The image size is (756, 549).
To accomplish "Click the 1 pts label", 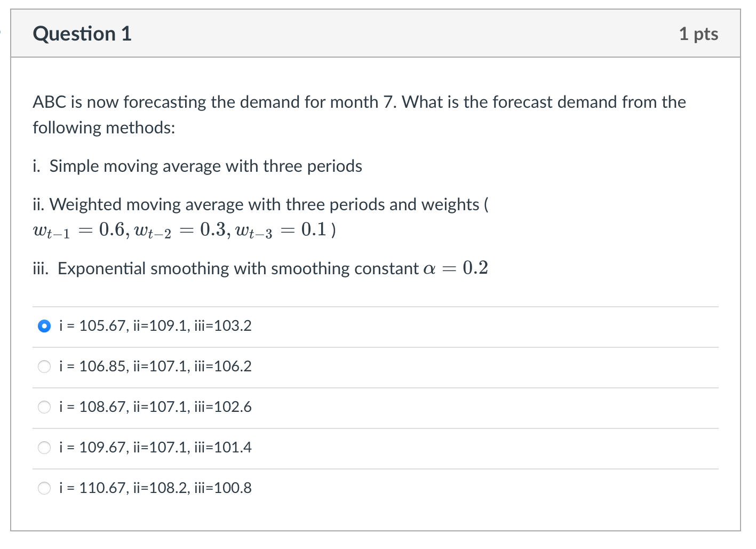I will click(x=698, y=34).
